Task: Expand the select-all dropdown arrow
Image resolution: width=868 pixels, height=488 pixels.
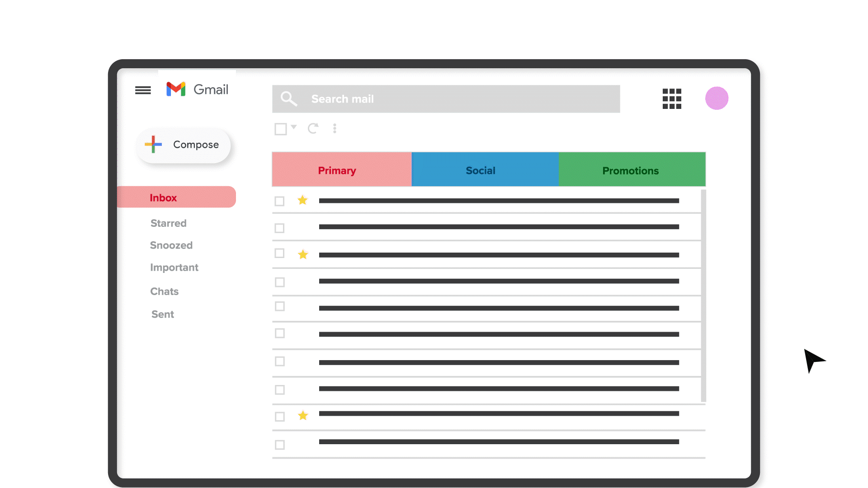Action: tap(294, 127)
